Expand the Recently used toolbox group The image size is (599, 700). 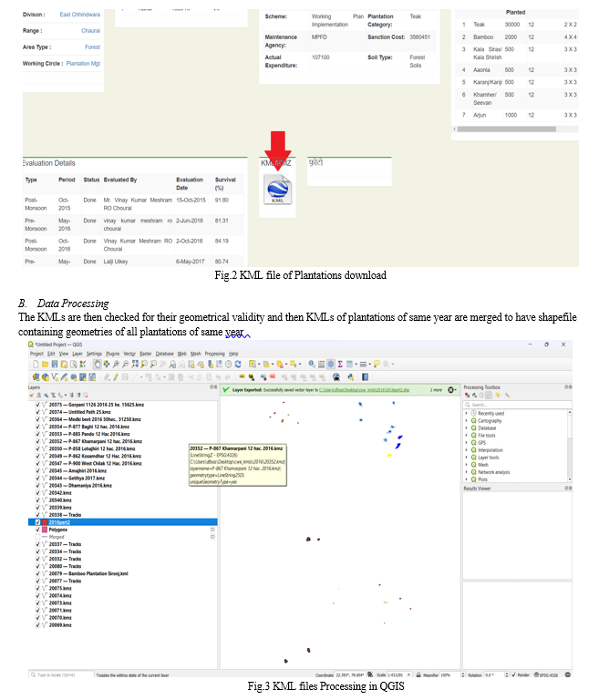467,414
